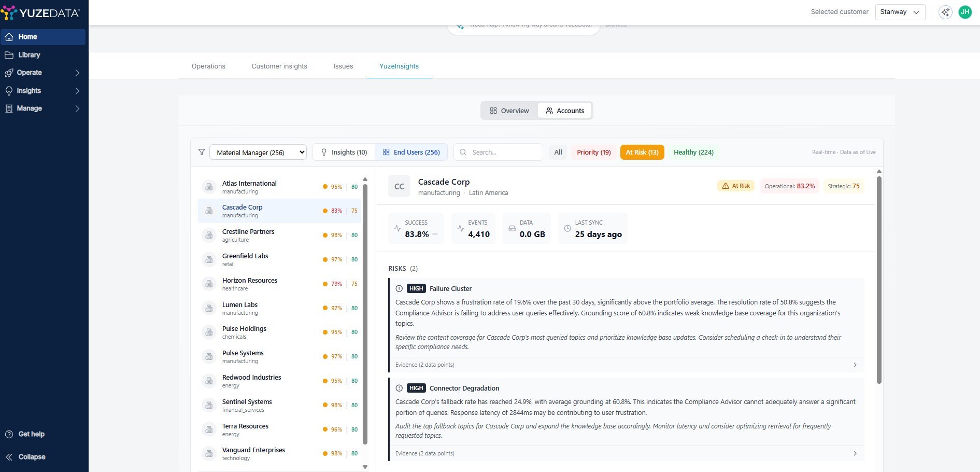Click the filter funnel icon

(202, 152)
